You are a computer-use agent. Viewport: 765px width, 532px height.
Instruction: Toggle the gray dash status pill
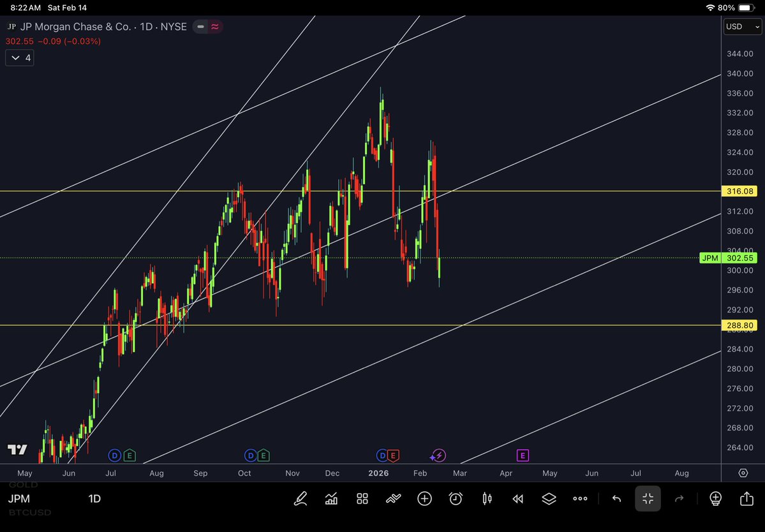[200, 27]
